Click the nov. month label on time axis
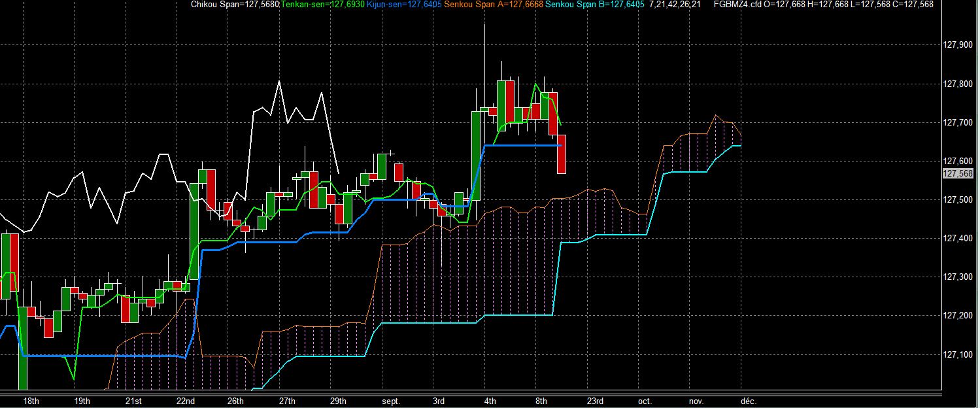Viewport: 980px width, 408px height. [x=695, y=401]
